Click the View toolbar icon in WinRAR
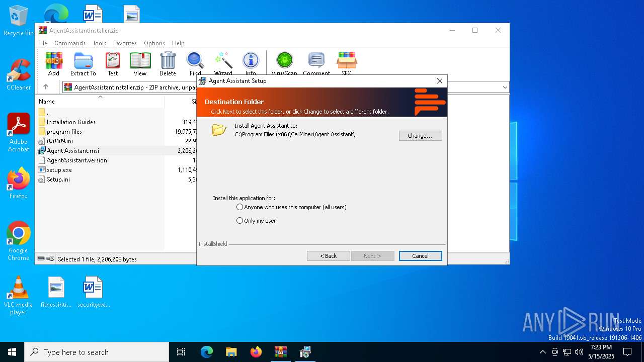644x362 pixels. pyautogui.click(x=140, y=63)
